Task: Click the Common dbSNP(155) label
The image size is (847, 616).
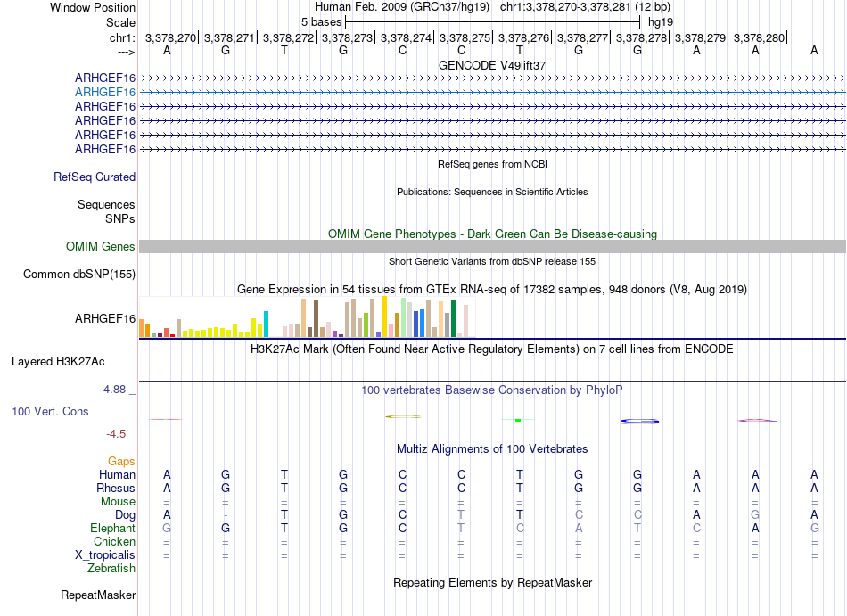Action: [x=79, y=275]
